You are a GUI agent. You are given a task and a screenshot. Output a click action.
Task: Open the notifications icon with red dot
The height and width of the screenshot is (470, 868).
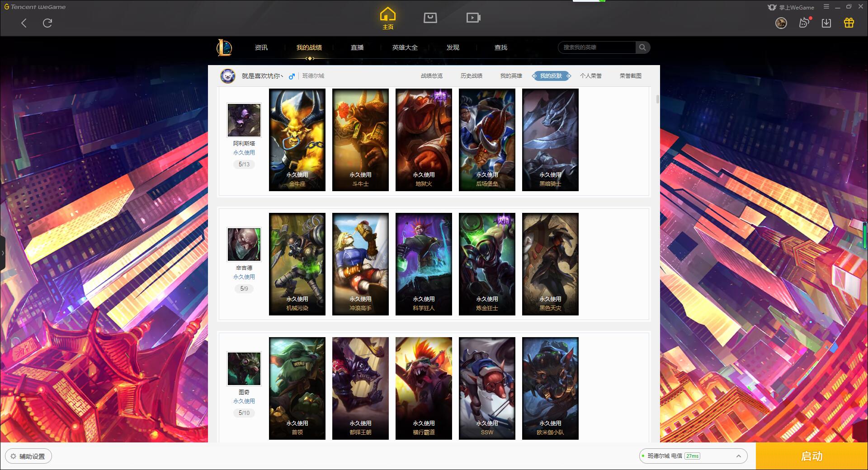tap(804, 23)
